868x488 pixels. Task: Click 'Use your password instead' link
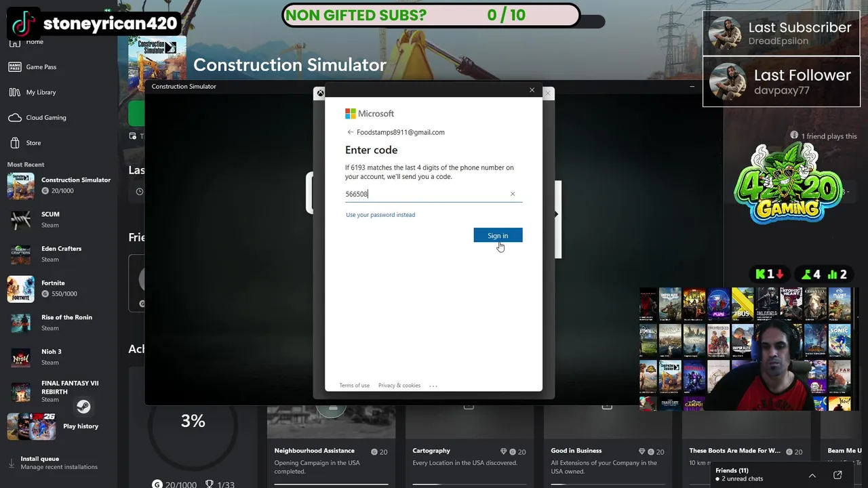tap(380, 215)
